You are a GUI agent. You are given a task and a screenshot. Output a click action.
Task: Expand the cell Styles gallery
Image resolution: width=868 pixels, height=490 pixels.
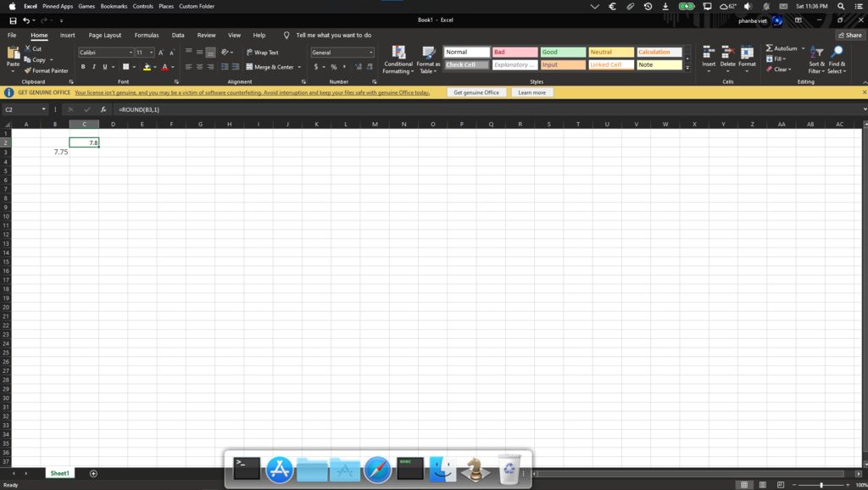(687, 68)
